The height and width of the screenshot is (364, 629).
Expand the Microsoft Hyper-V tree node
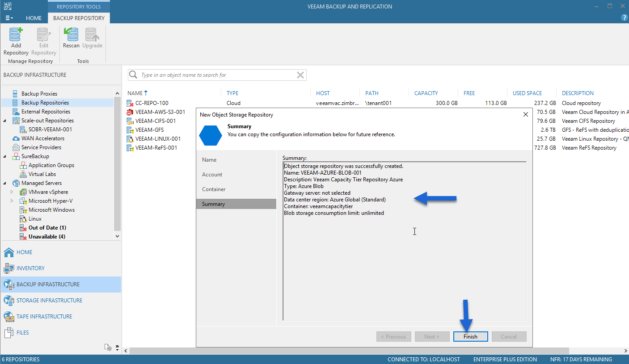(x=12, y=201)
